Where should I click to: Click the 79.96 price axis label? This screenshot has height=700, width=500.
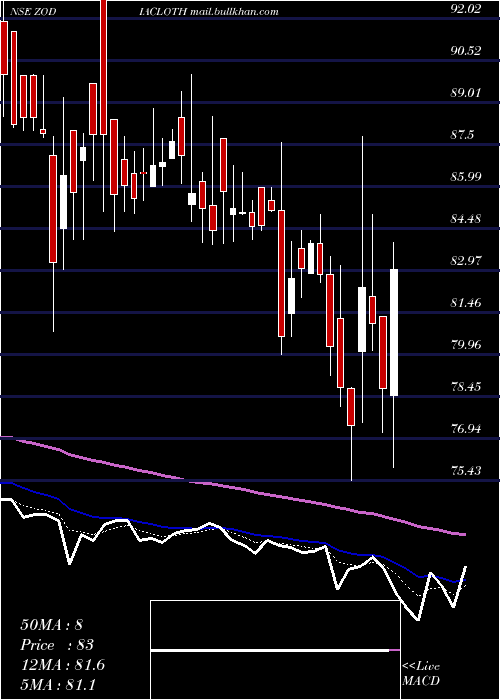[466, 345]
